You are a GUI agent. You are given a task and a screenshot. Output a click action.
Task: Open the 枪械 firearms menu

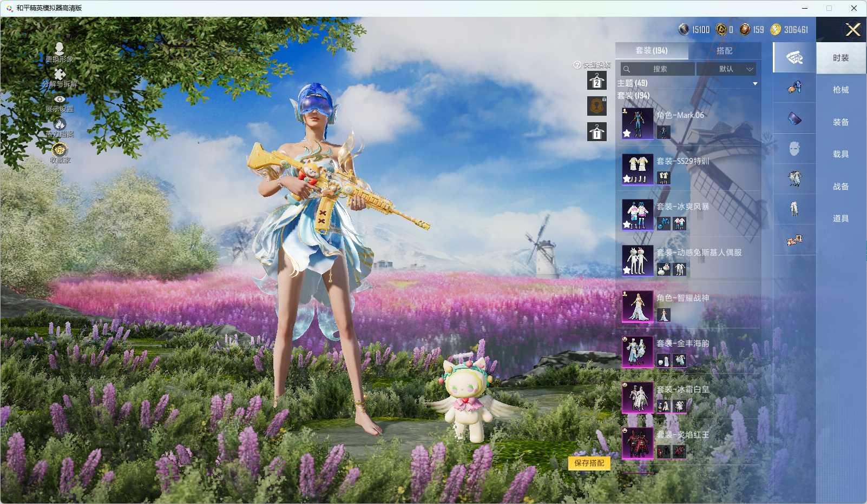tap(841, 90)
